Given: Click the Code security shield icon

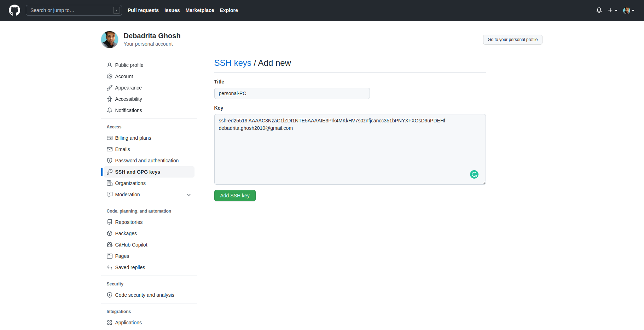Looking at the screenshot, I should (x=110, y=295).
